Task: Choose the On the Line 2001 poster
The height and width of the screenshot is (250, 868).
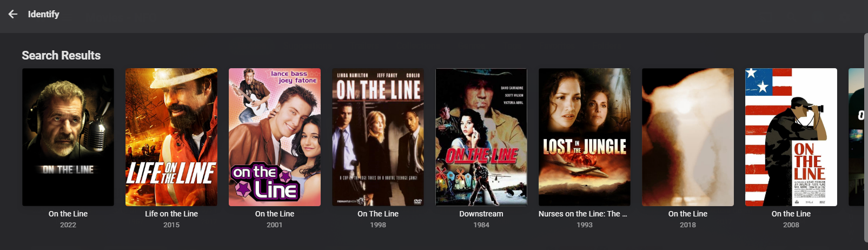Action: click(x=275, y=137)
